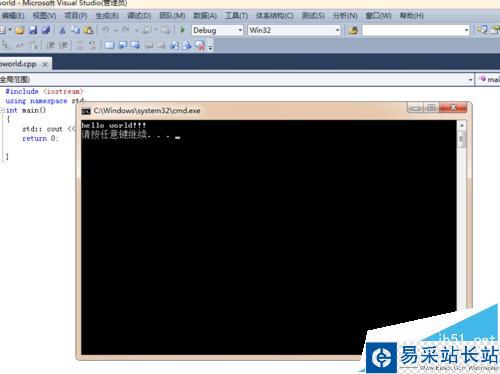This screenshot has height=374, width=500.
Task: Close the world.cpp tab with its X
Action: tap(45, 64)
